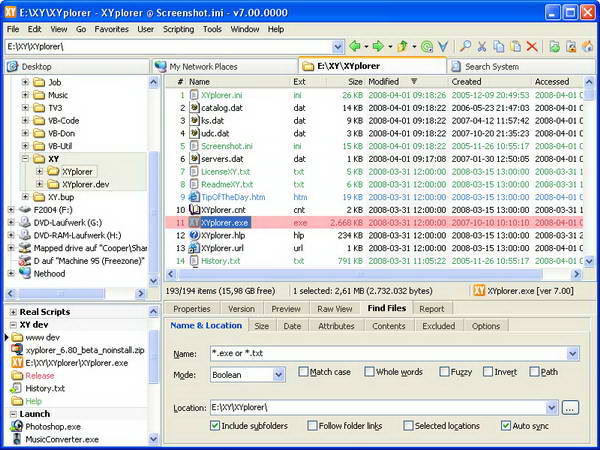Screen dimensions: 600x450
Task: Click the green Forward arrow icon
Action: pos(379,47)
